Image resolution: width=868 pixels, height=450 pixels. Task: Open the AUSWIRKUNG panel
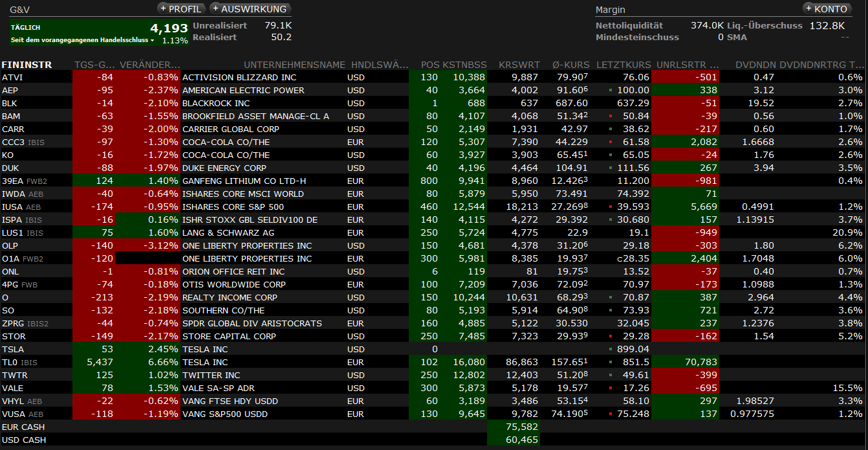click(250, 9)
